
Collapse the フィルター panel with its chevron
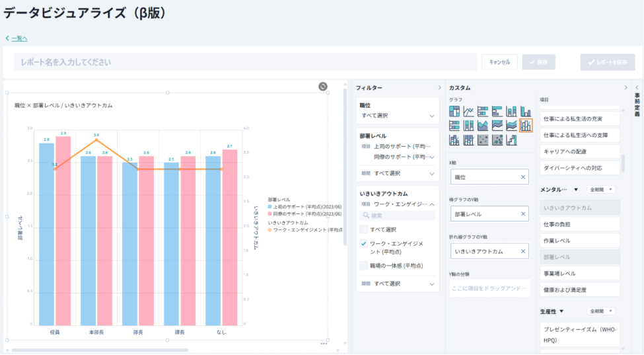pyautogui.click(x=439, y=87)
